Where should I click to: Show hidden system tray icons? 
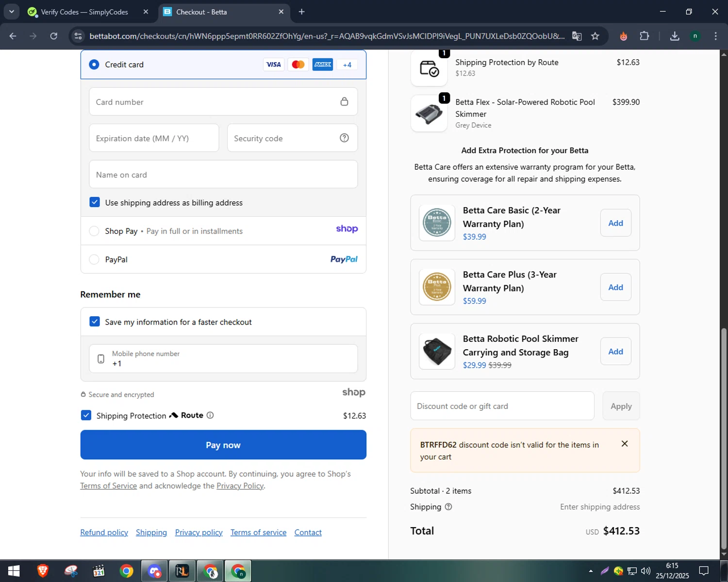coord(591,571)
